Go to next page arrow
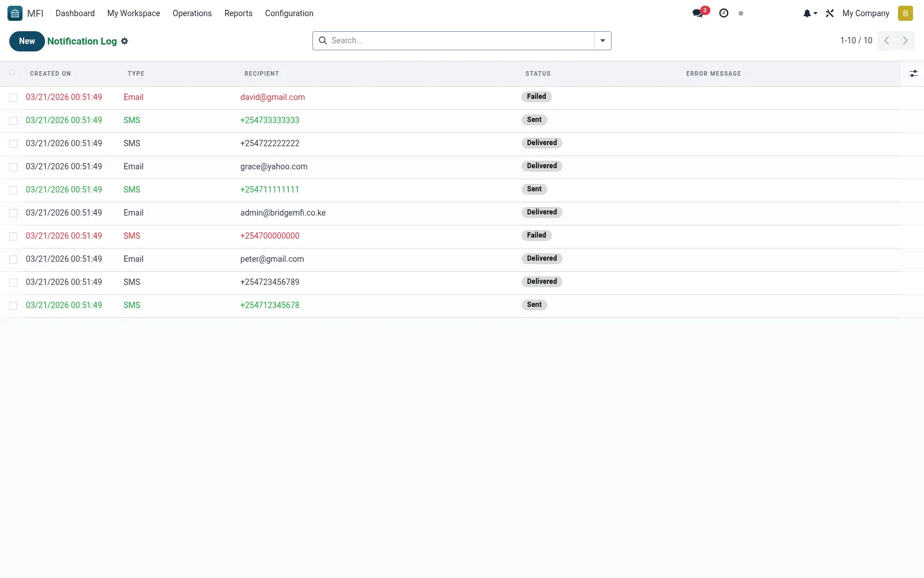The height and width of the screenshot is (578, 924). pos(906,40)
